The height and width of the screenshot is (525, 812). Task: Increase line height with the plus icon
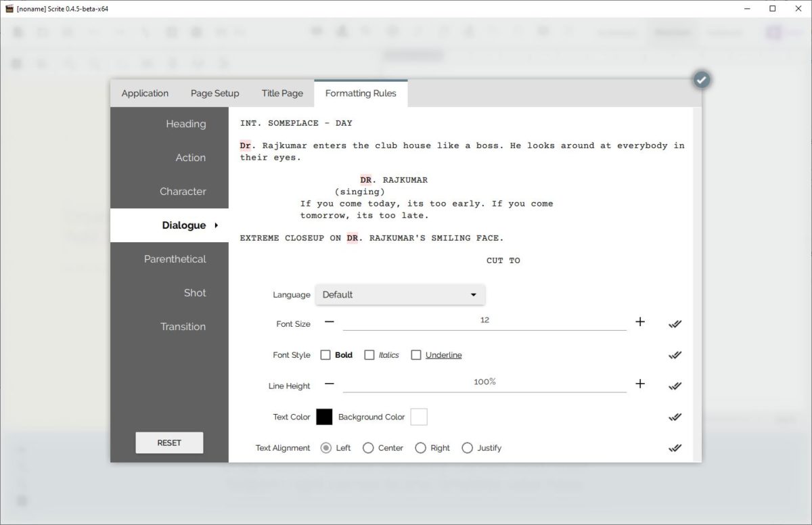point(640,384)
